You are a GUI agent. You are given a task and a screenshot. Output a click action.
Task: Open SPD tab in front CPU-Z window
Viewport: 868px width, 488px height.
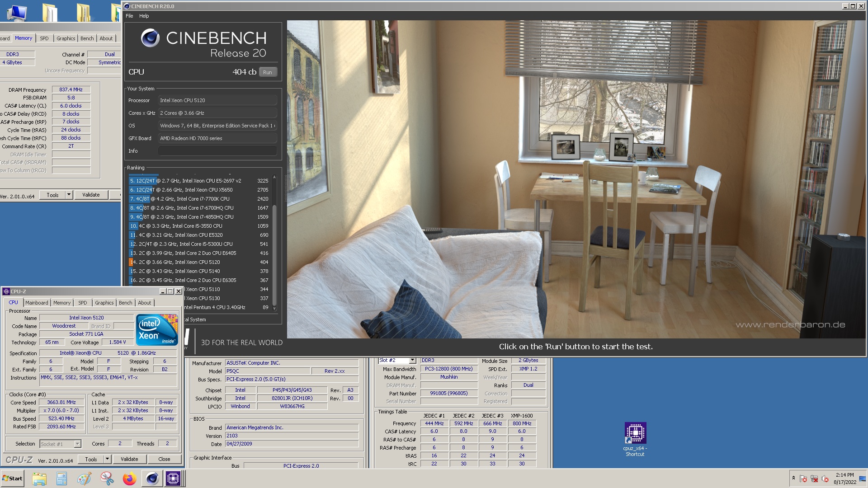(x=82, y=303)
